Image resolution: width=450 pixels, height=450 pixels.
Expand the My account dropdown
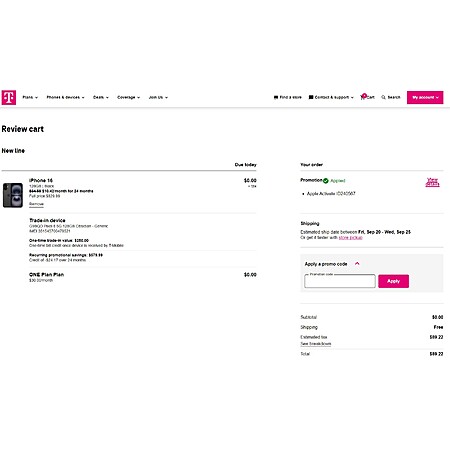pyautogui.click(x=425, y=97)
